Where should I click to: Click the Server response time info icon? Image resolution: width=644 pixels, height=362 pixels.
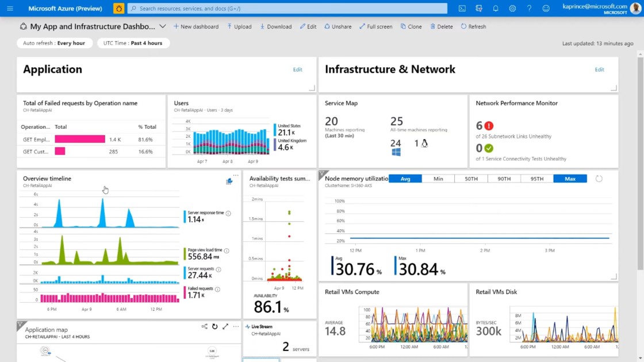228,213
